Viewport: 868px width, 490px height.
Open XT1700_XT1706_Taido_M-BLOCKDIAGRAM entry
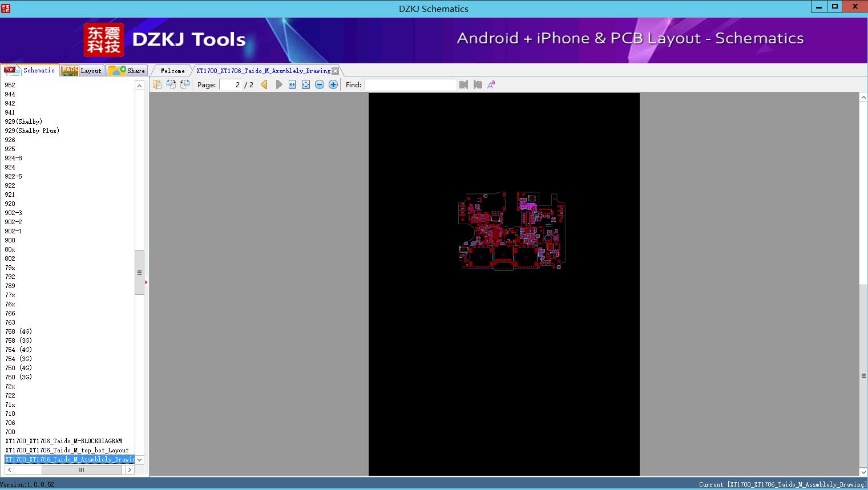(x=64, y=441)
